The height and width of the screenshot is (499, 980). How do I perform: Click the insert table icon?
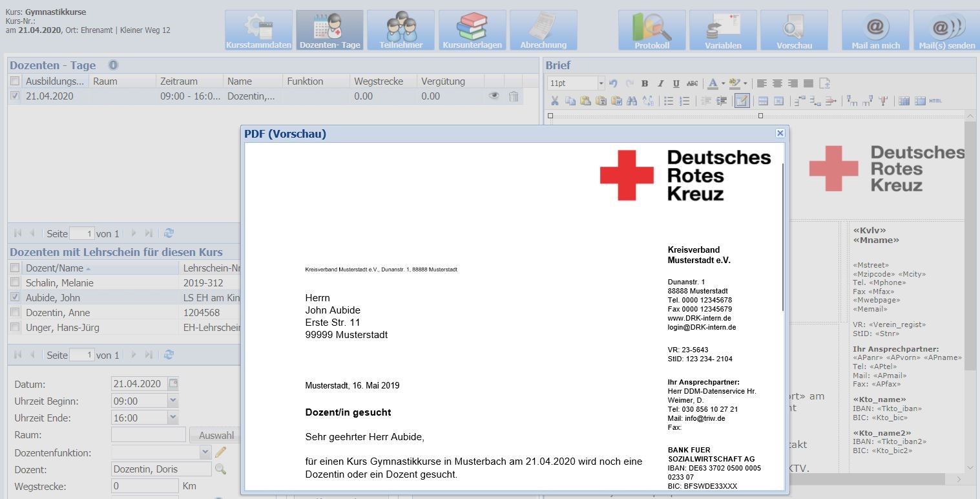pos(904,101)
